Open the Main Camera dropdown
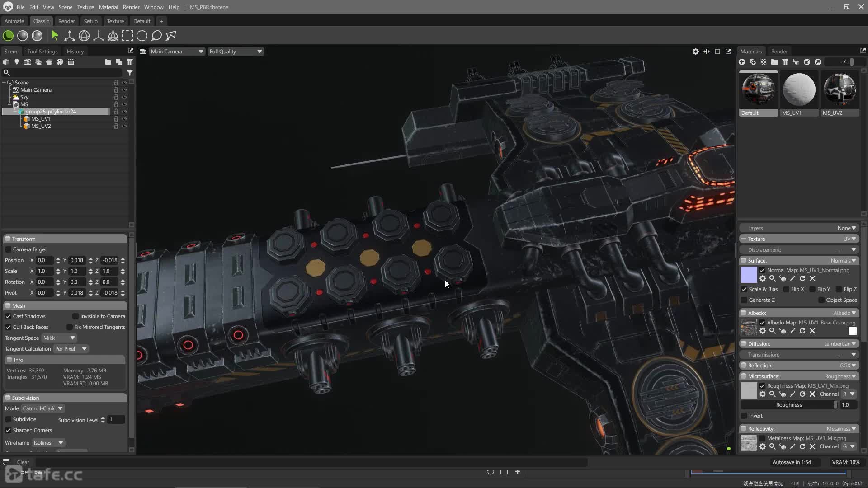The width and height of the screenshot is (868, 488). pos(176,52)
